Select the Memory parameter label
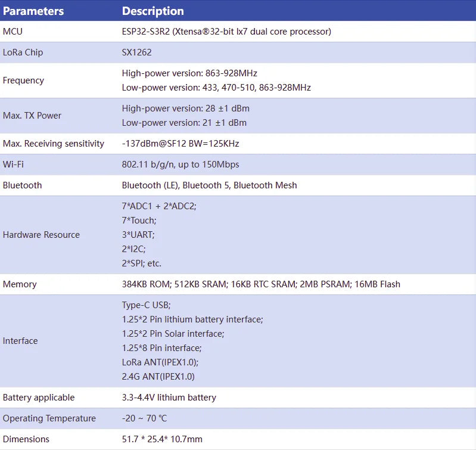The image size is (476, 450). pyautogui.click(x=20, y=284)
